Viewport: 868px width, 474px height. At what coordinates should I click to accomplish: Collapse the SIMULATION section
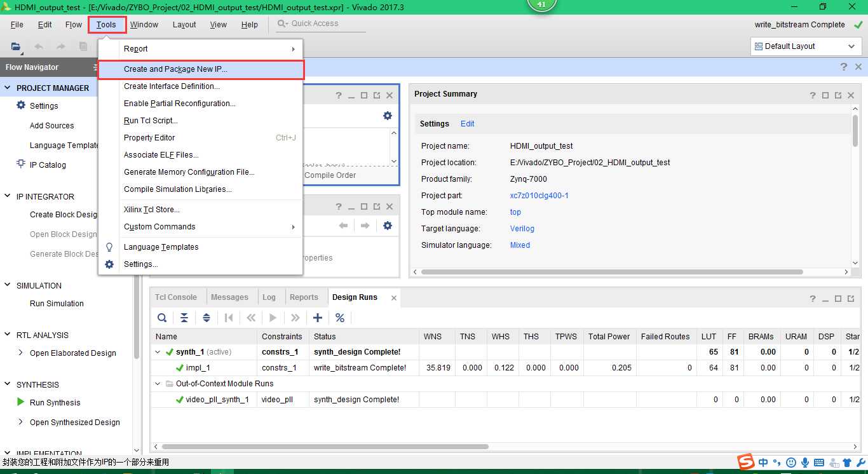8,285
